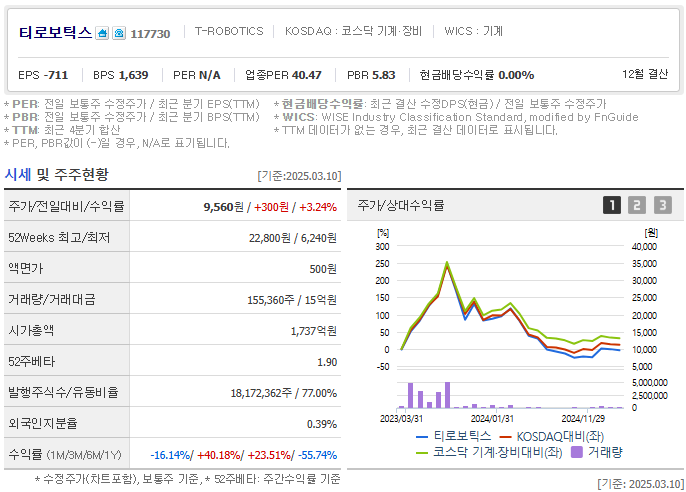Click 시세 및 주주현황 heading
The width and height of the screenshot is (686, 492).
pyautogui.click(x=56, y=174)
